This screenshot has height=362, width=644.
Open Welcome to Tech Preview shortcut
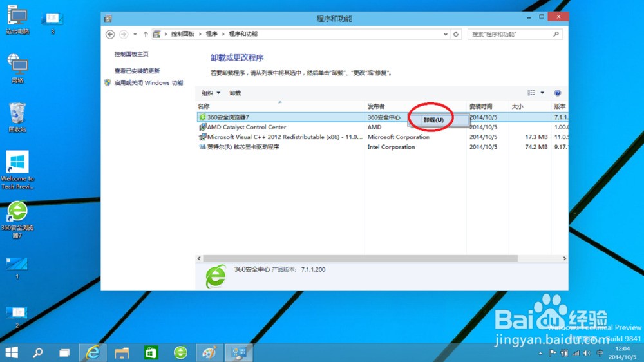click(17, 169)
